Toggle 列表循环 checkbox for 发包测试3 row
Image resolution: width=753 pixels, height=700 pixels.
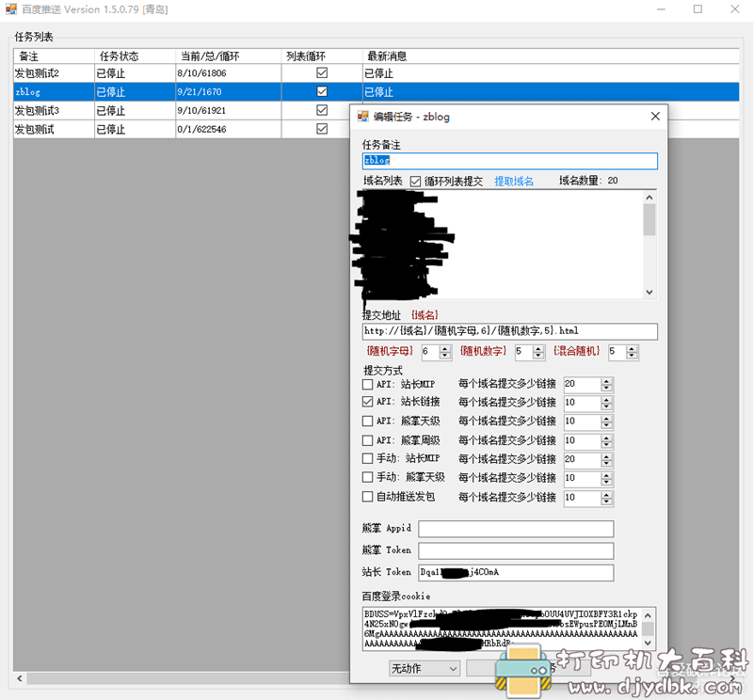[x=322, y=110]
